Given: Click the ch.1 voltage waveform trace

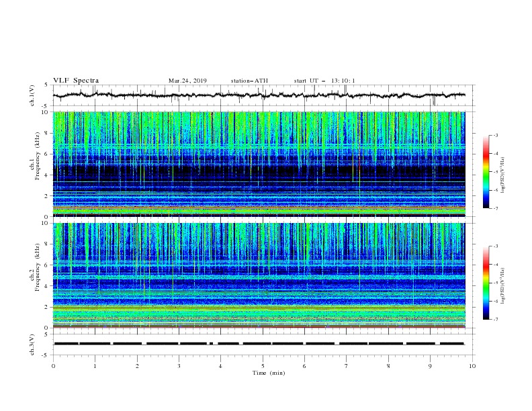Looking at the screenshot, I should coord(259,95).
